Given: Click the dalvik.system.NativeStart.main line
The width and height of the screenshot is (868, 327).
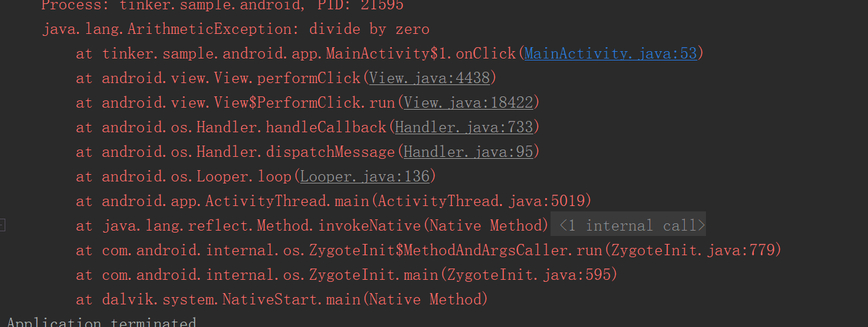Looking at the screenshot, I should pos(282,300).
